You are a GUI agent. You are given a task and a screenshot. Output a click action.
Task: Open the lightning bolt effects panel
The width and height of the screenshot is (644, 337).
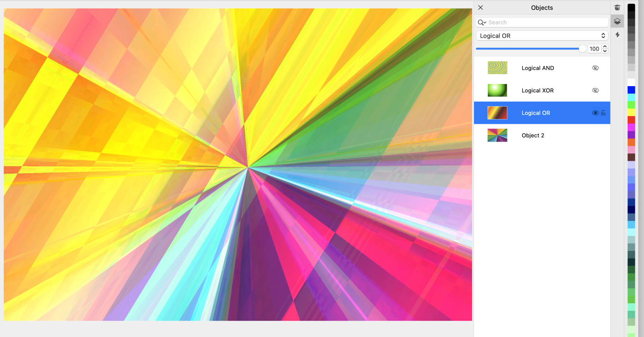coord(617,35)
